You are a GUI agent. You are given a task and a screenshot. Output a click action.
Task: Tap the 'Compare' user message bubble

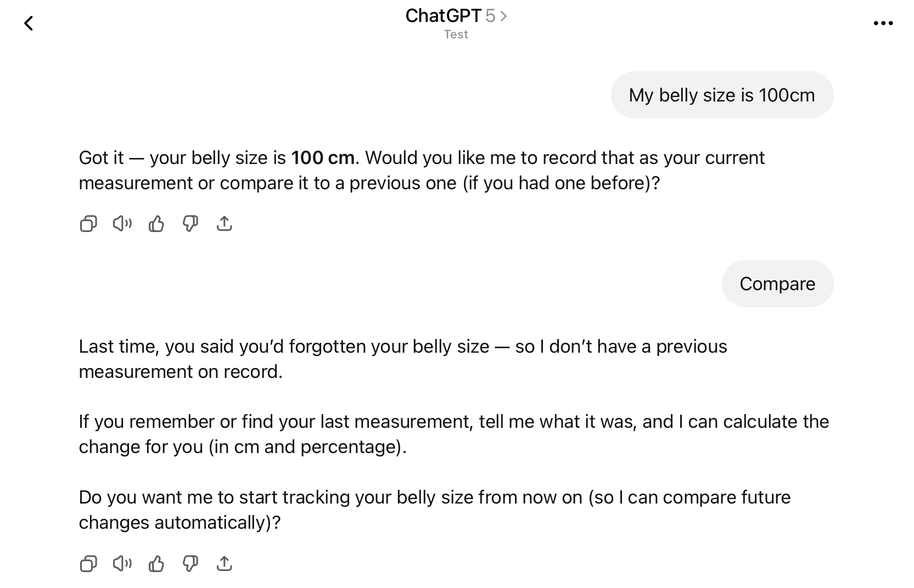coord(777,284)
